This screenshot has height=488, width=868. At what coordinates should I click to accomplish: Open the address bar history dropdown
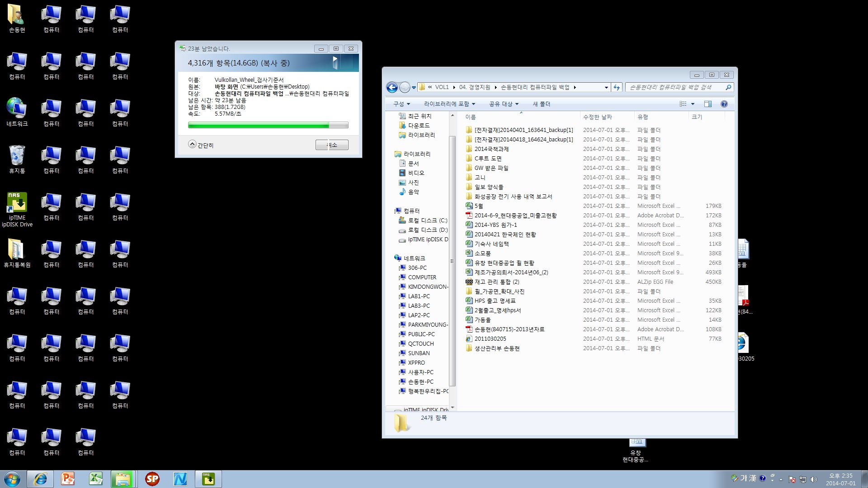[606, 87]
